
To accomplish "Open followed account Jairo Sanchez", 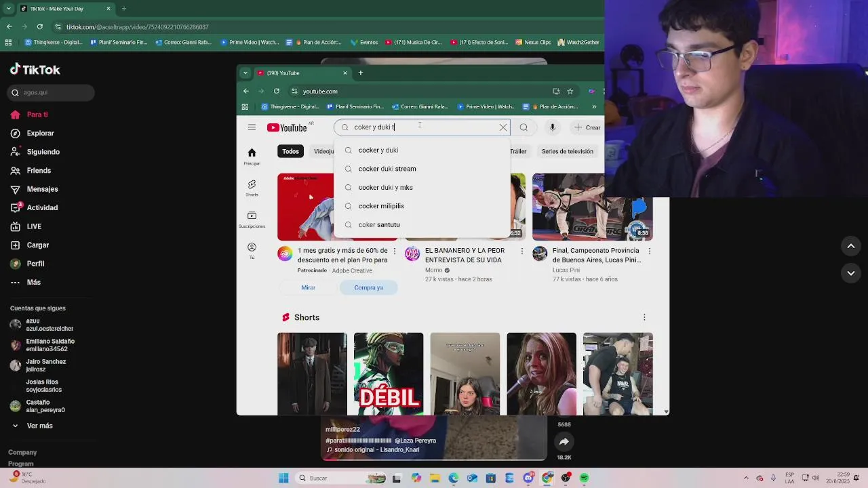I will pyautogui.click(x=38, y=365).
